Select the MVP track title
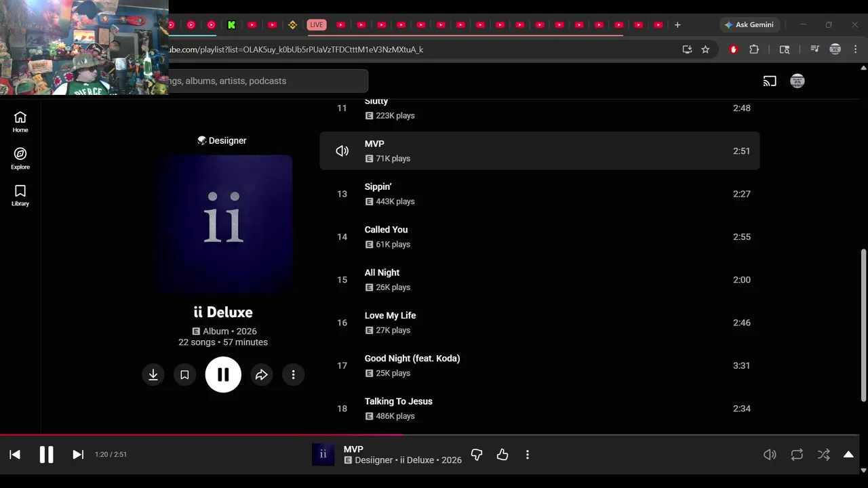868x488 pixels. coord(374,144)
